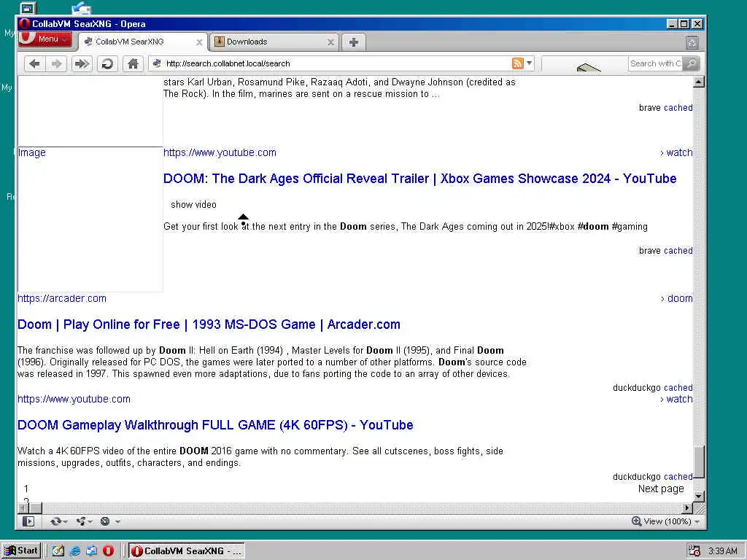747x560 pixels.
Task: Click the Next page button
Action: [661, 489]
